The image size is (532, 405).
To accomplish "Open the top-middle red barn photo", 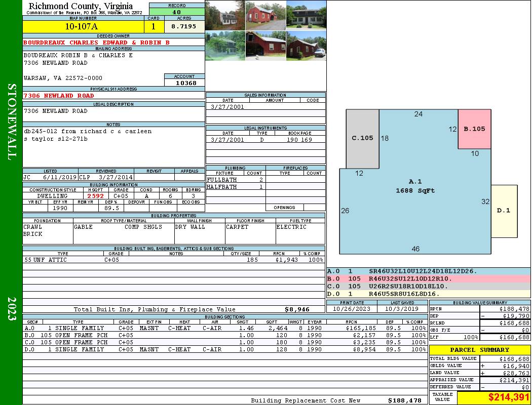I will click(265, 16).
